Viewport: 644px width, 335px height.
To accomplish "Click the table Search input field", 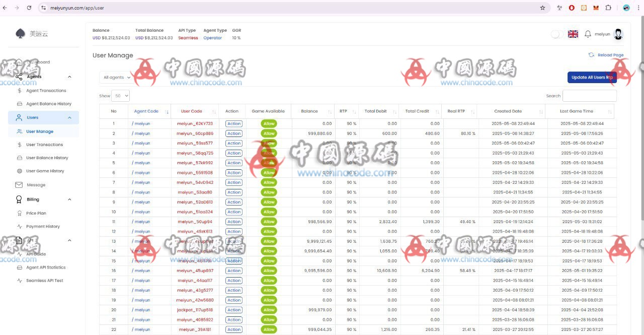I will [589, 96].
